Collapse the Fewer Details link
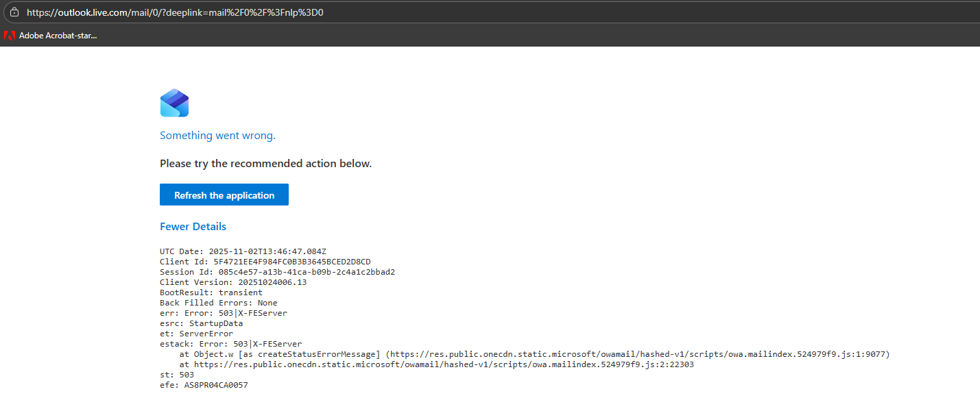 click(x=193, y=227)
